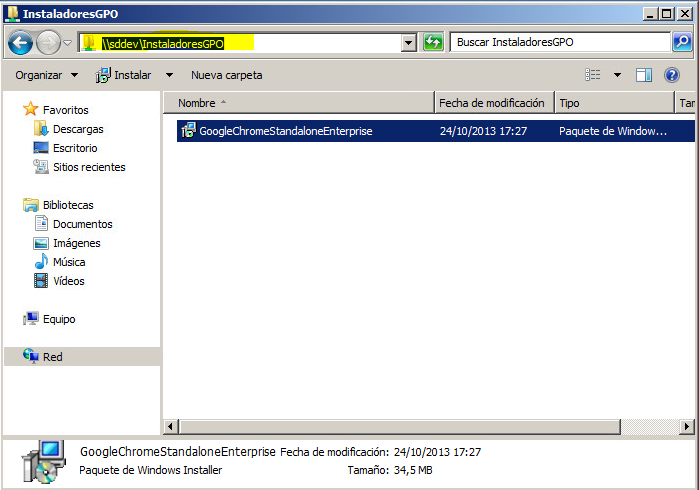The image size is (699, 490).
Task: Open Descargas in the navigation pane
Action: (78, 129)
